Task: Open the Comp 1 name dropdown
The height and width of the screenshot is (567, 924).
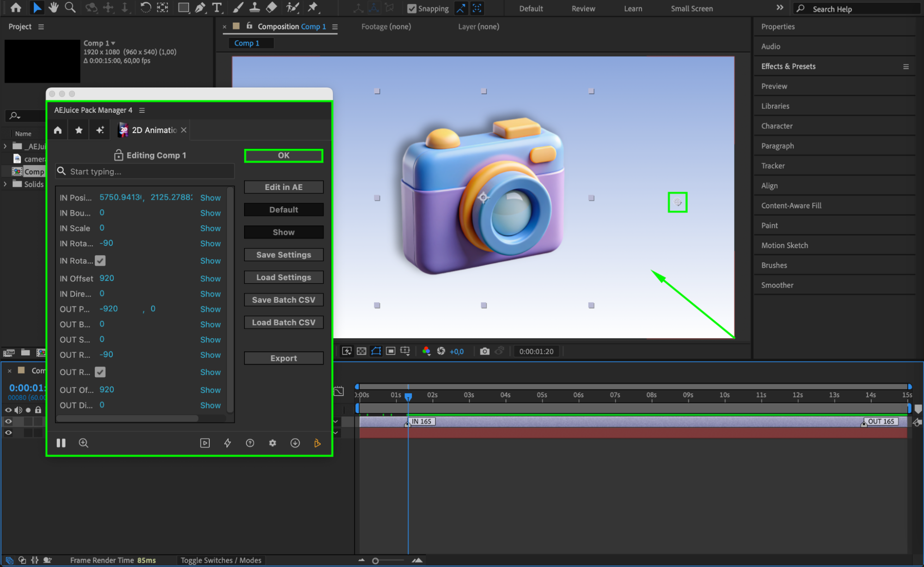Action: point(113,43)
